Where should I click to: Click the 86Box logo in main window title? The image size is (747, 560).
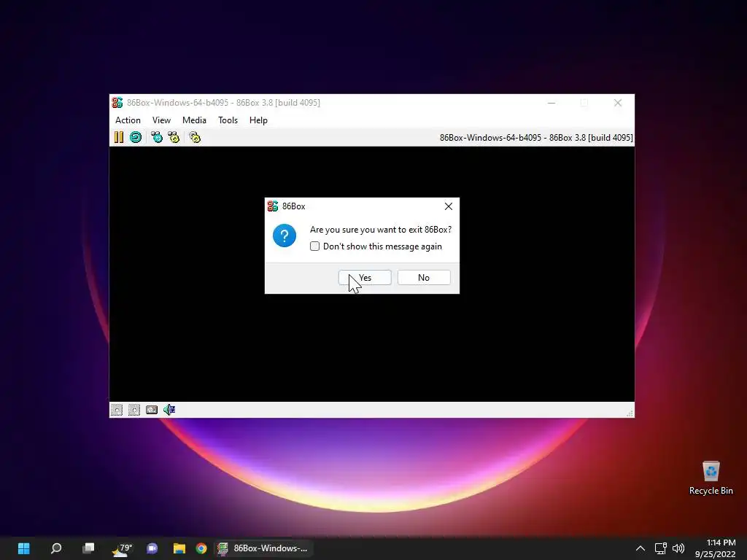[117, 102]
